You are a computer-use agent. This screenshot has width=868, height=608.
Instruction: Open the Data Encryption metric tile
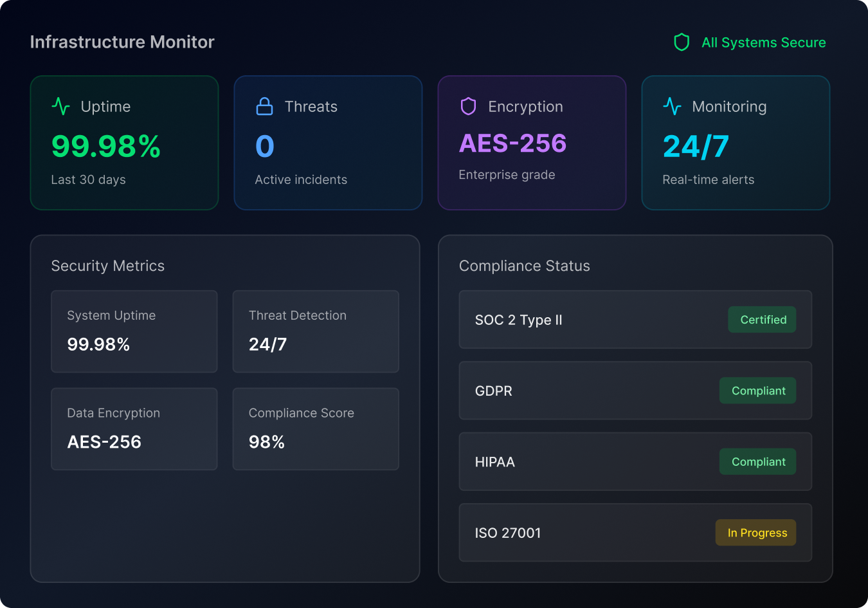coord(134,428)
